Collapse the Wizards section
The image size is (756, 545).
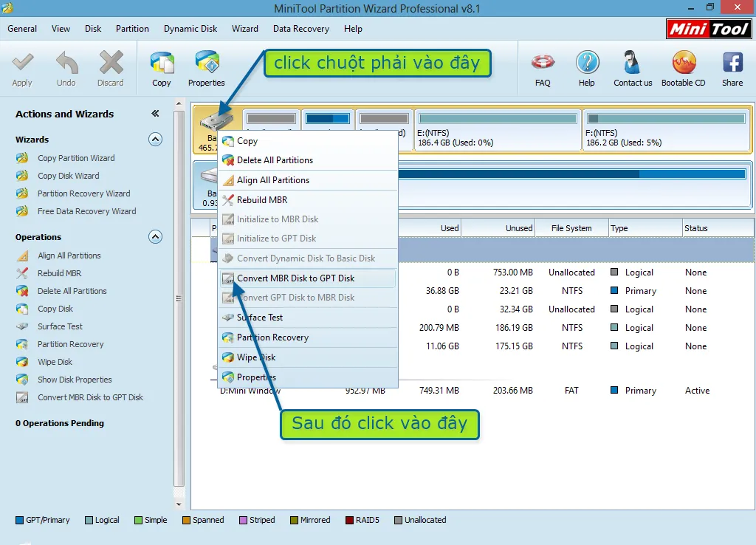pyautogui.click(x=155, y=140)
